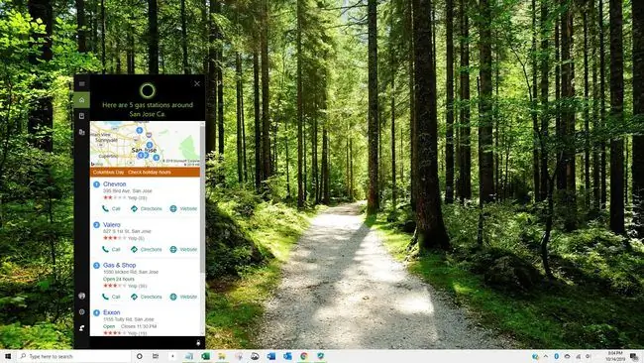Open the Windows Start menu
The width and height of the screenshot is (644, 363).
(8, 356)
